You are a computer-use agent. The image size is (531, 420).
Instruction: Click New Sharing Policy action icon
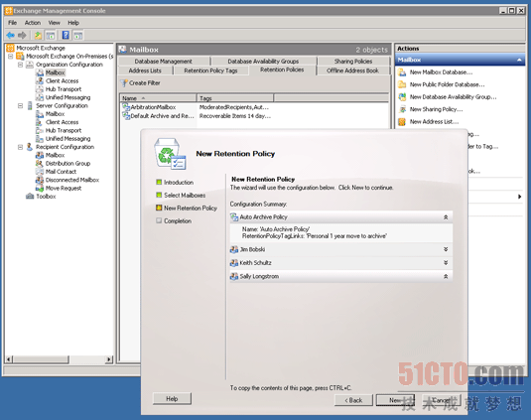402,109
